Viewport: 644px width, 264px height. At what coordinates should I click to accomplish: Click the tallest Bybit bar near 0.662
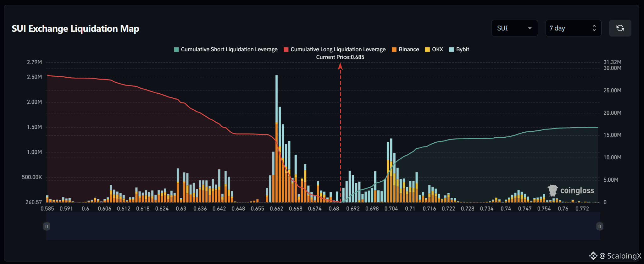(x=277, y=99)
